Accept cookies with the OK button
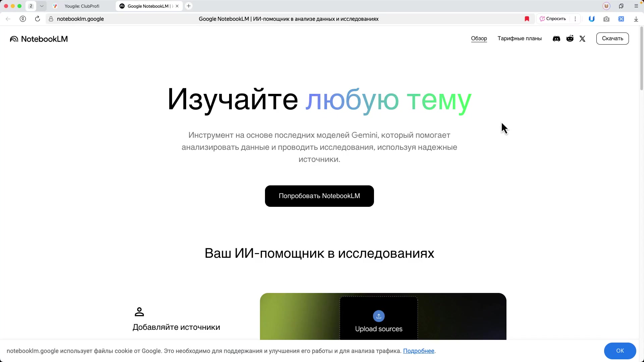This screenshot has width=644, height=362. tap(620, 351)
